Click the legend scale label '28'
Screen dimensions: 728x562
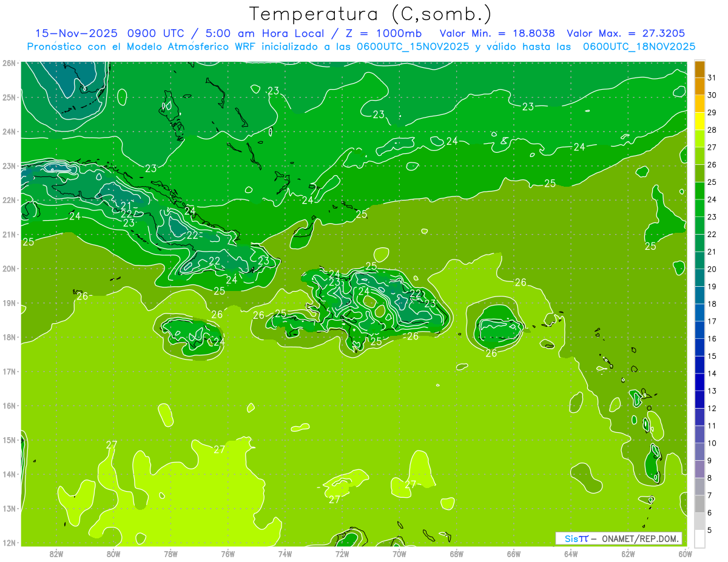pyautogui.click(x=712, y=130)
